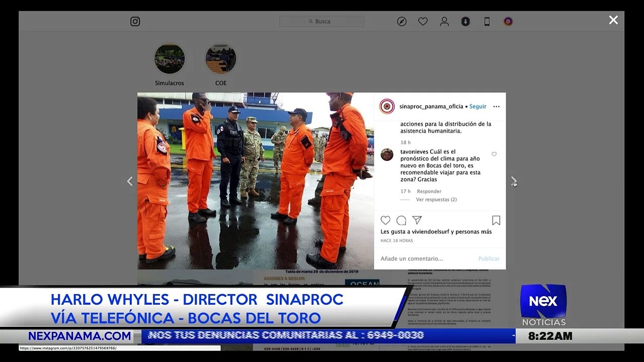Expand Ver respuestas (2)
The height and width of the screenshot is (362, 644).
click(436, 200)
